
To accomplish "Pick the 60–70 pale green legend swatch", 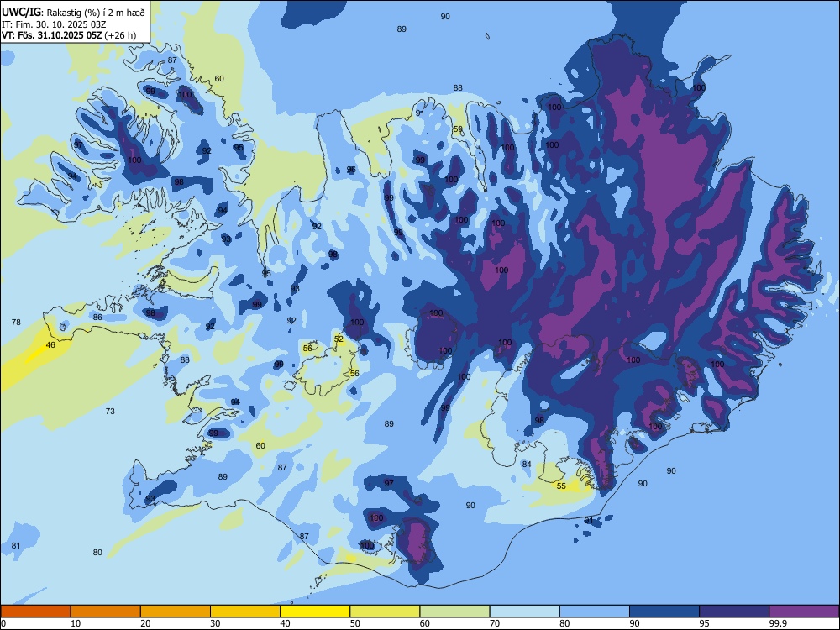I will coord(454,612).
